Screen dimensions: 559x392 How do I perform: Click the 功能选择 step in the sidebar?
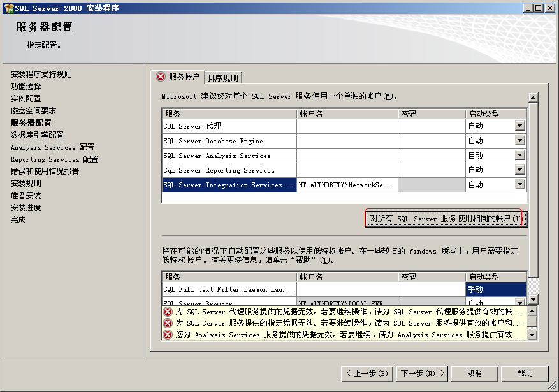click(x=25, y=86)
